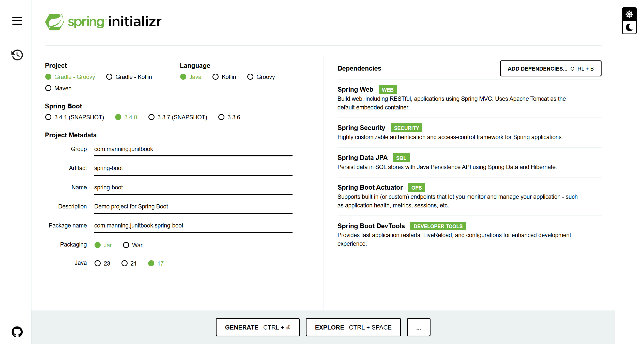Click the Spring Boot Actuator title
This screenshot has width=644, height=344.
coord(370,188)
